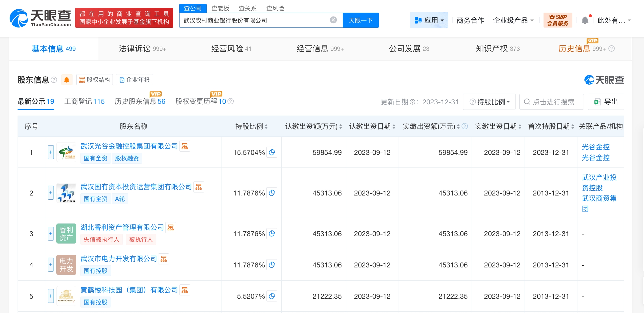Open the notification bell in the header

(x=585, y=20)
